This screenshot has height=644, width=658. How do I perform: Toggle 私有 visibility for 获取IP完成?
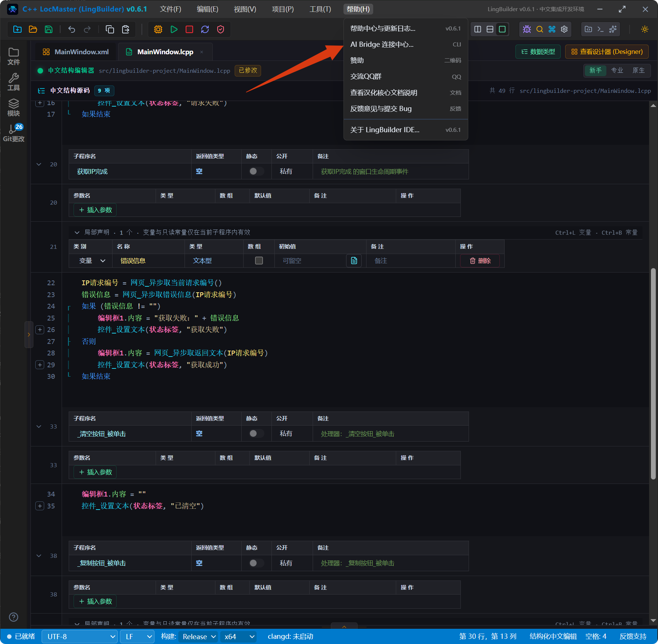pyautogui.click(x=286, y=171)
